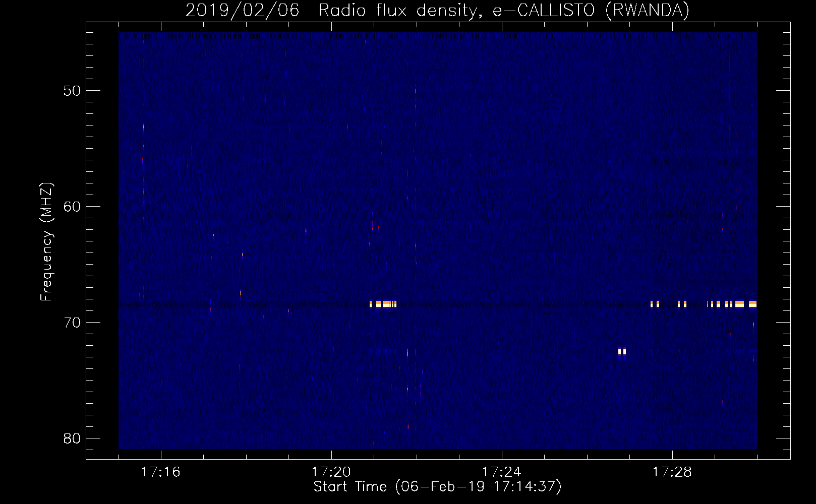
Task: Click the isolated bright burst near 73 MHz
Action: pos(622,351)
